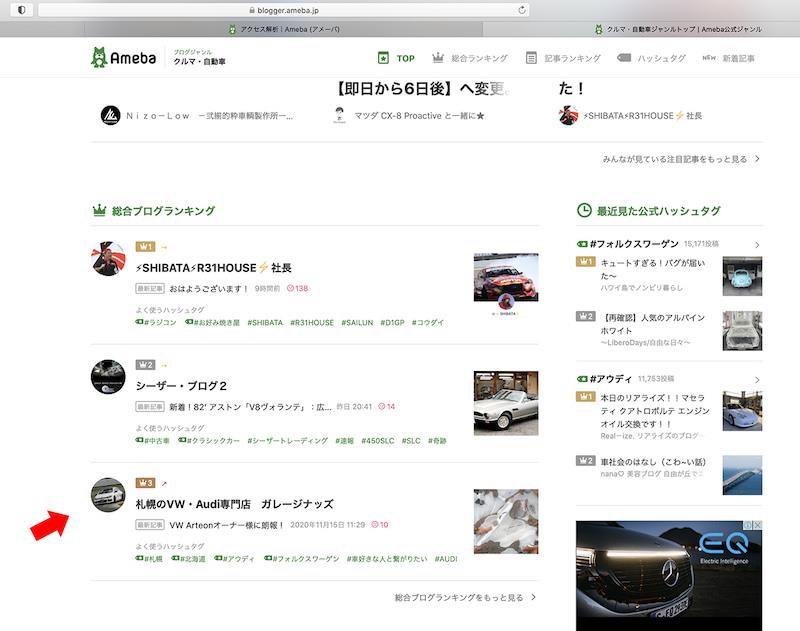Open silver convertible car thumbnail

506,403
